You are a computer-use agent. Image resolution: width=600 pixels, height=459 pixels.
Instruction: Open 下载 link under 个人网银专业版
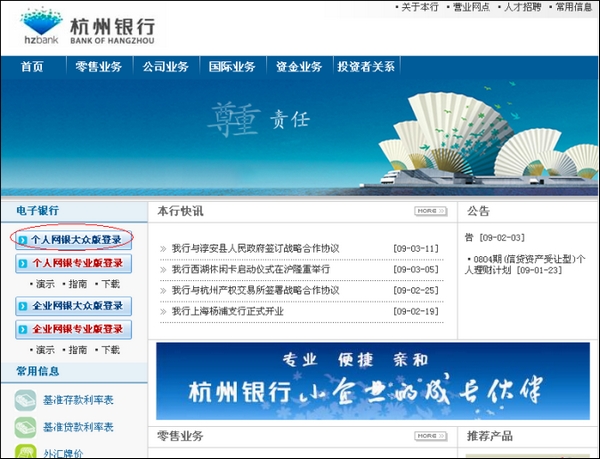point(111,284)
